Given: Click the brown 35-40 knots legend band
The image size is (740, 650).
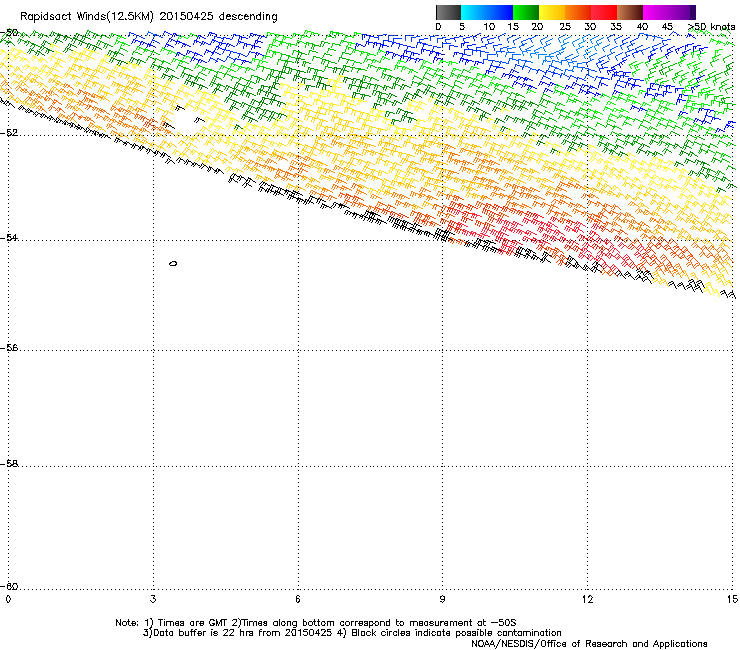Looking at the screenshot, I should [x=630, y=12].
